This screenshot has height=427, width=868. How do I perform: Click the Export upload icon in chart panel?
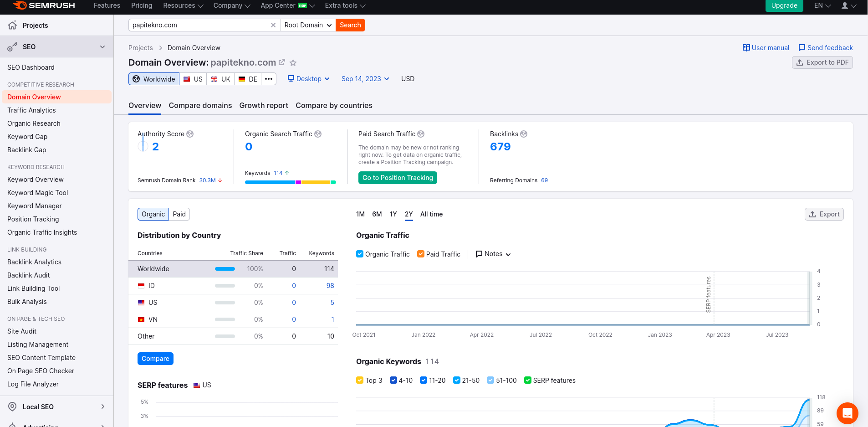(812, 214)
